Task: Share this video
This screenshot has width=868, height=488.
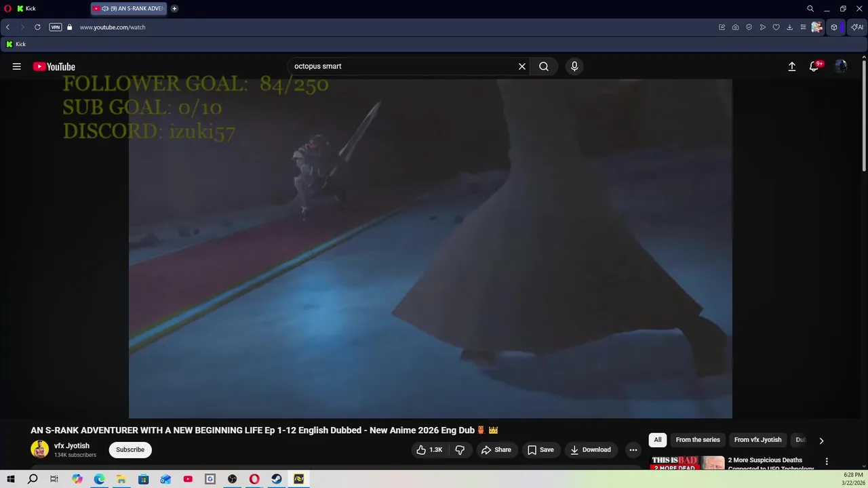Action: [x=496, y=450]
